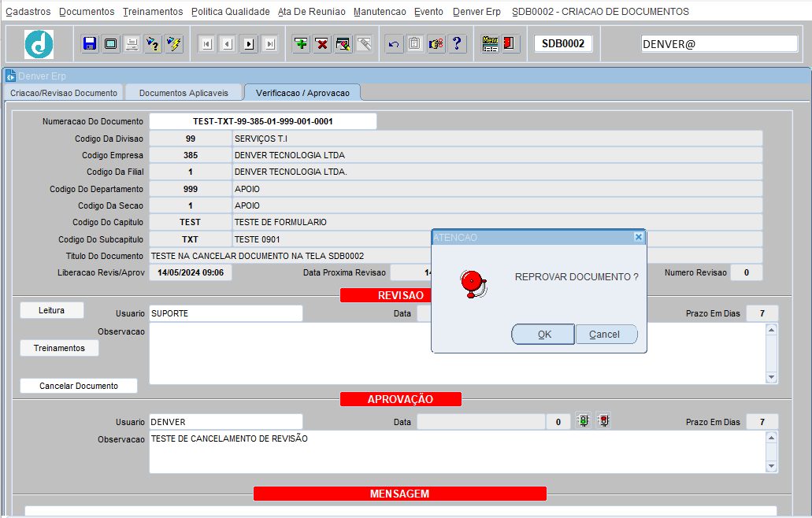The width and height of the screenshot is (812, 518).
Task: Select the Verificacao / Aprovacao tab
Action: (302, 93)
